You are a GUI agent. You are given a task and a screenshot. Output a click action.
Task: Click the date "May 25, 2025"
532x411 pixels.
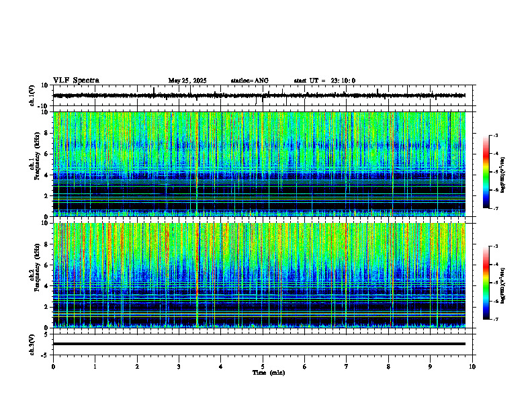point(187,81)
